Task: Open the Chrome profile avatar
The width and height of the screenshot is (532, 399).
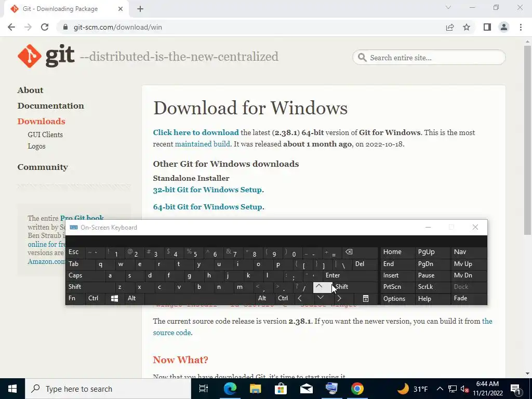Action: (x=504, y=27)
